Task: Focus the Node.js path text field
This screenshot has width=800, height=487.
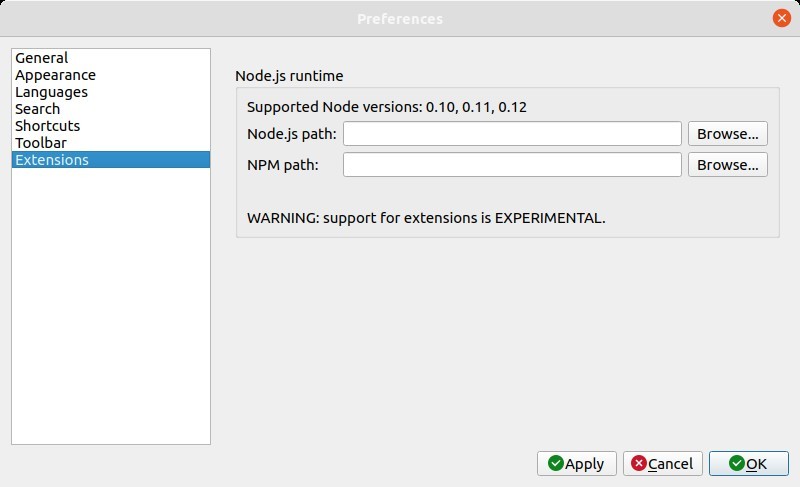Action: click(x=512, y=134)
